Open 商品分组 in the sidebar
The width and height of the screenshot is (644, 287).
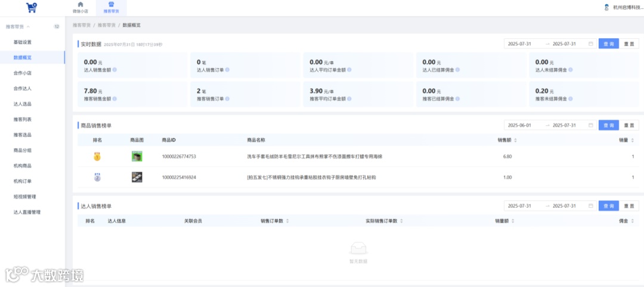coord(23,150)
